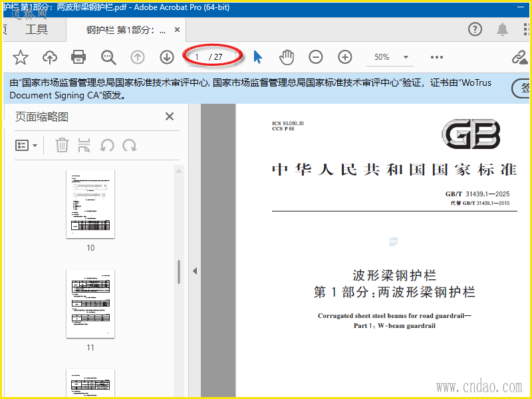
Task: Rotate pages counterclockwise icon
Action: tap(107, 145)
